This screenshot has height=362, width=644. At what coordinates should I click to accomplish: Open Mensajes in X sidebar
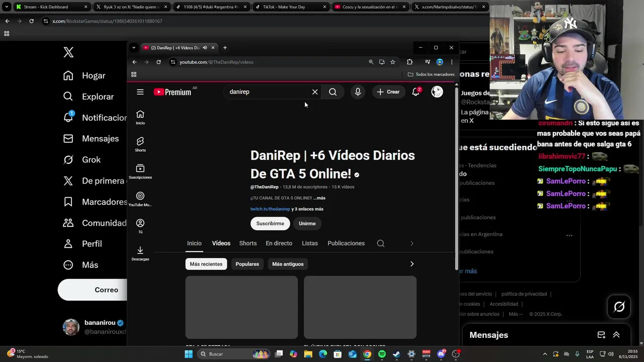91,138
